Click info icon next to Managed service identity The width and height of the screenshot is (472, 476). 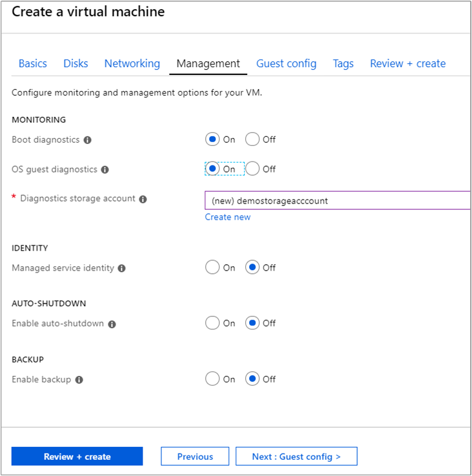tap(122, 269)
